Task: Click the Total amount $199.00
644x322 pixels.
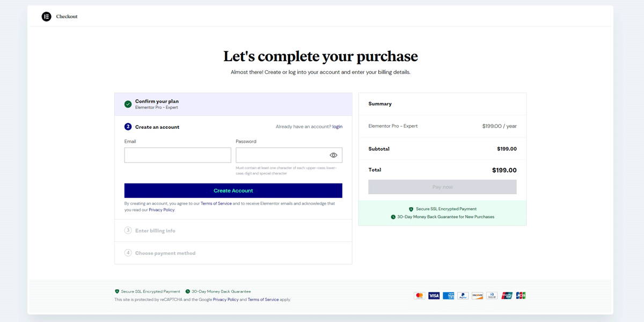Action: [x=504, y=170]
